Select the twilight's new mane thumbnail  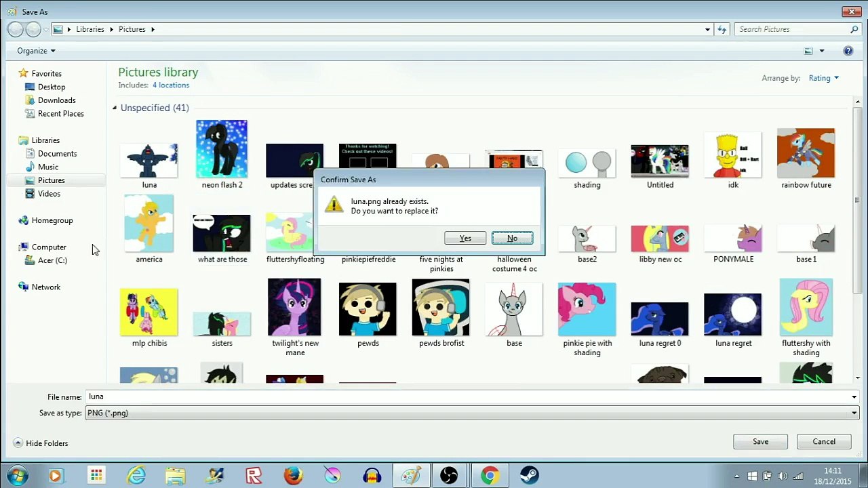point(295,307)
